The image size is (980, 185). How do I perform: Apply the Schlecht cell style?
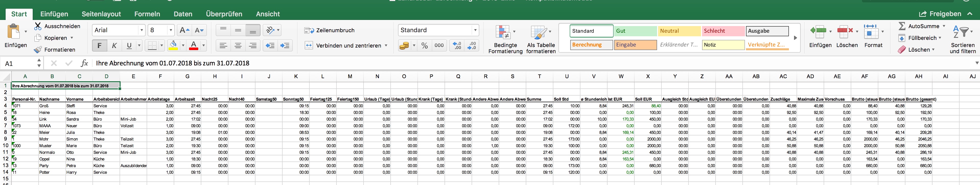click(723, 31)
